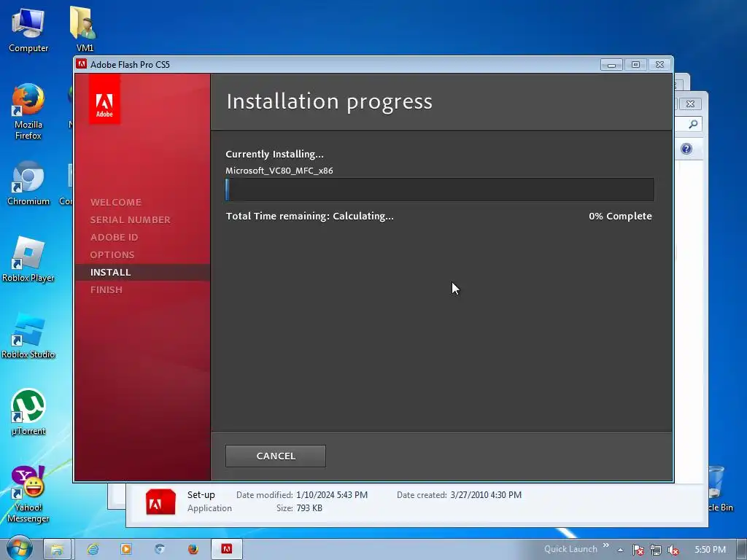Select the Roblox Studio desktop shortcut

[28, 336]
